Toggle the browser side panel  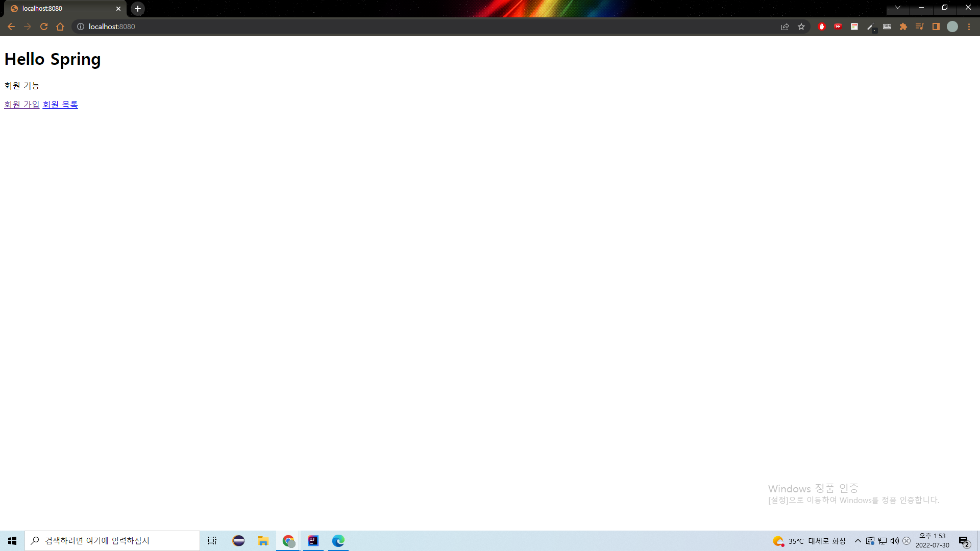click(x=936, y=27)
